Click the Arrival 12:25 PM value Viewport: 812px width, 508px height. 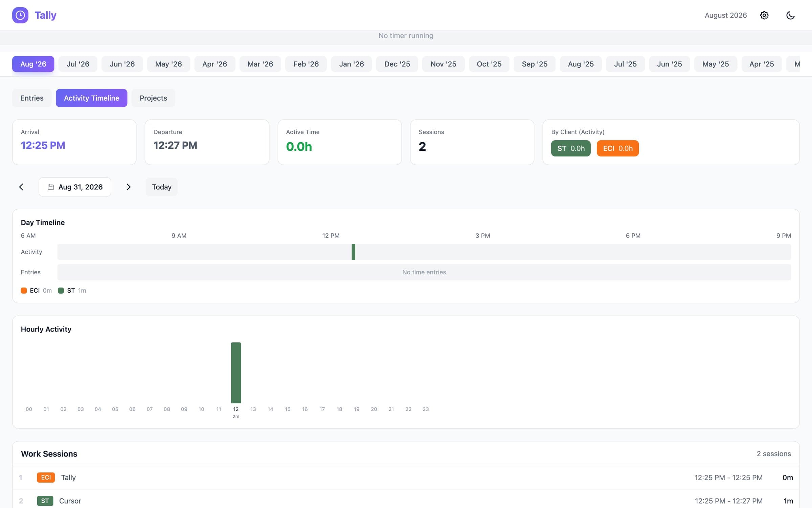(x=43, y=145)
